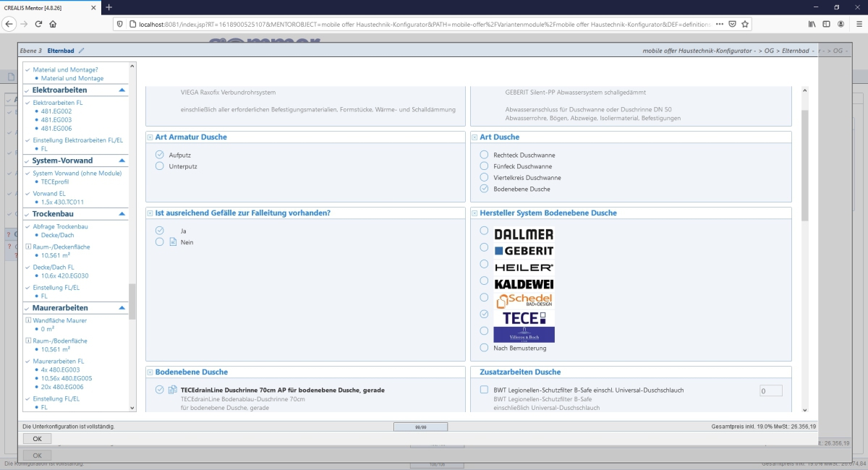Screen dimensions: 868x470
Task: Click the document note icon beside Nein
Action: coord(173,242)
